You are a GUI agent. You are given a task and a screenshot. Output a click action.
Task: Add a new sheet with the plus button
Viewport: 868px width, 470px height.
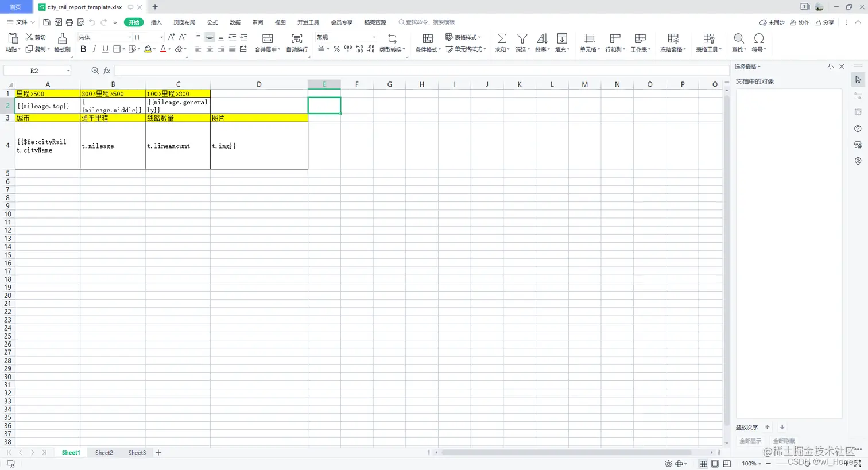[158, 453]
